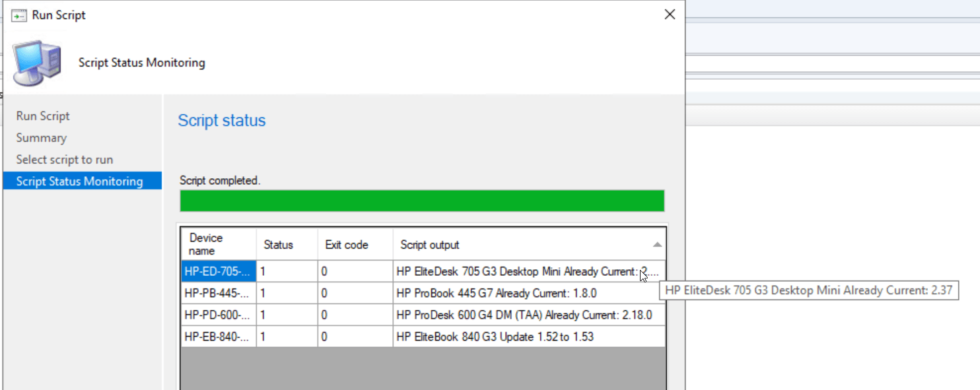Screen dimensions: 980x390
Task: Close the Run Script dialog
Action: click(670, 14)
